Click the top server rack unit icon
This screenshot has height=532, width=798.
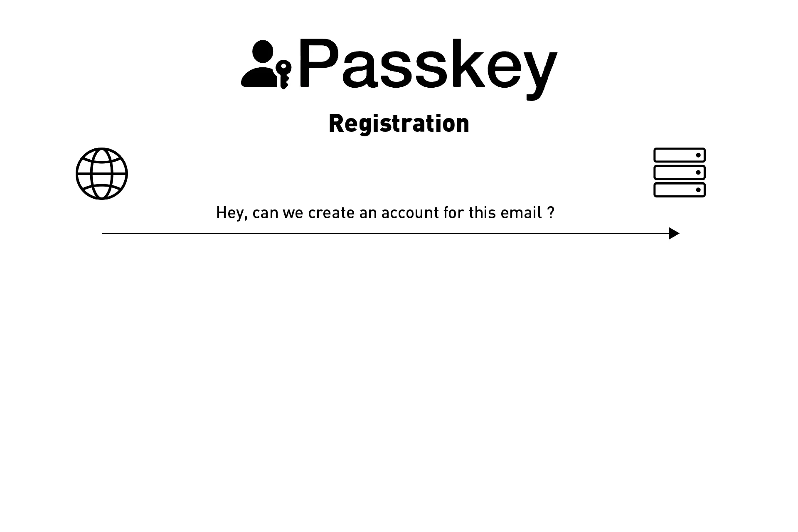coord(680,155)
